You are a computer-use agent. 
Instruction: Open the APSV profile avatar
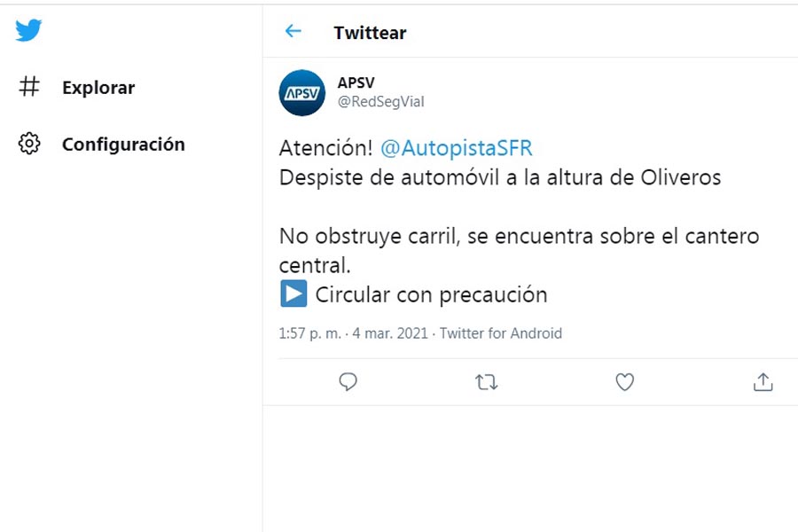coord(301,92)
